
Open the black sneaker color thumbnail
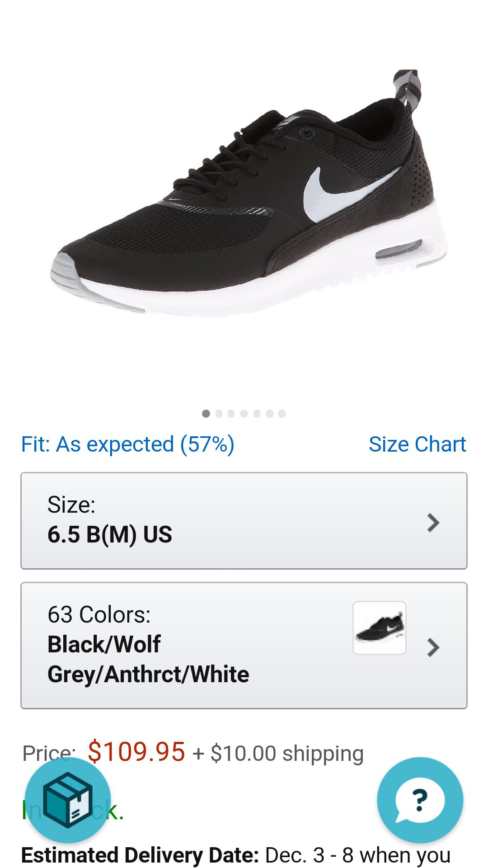point(379,627)
